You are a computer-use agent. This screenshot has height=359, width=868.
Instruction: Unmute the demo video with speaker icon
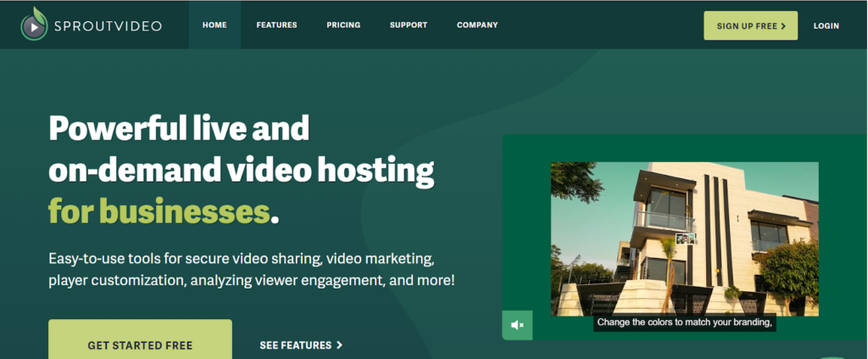pos(517,325)
